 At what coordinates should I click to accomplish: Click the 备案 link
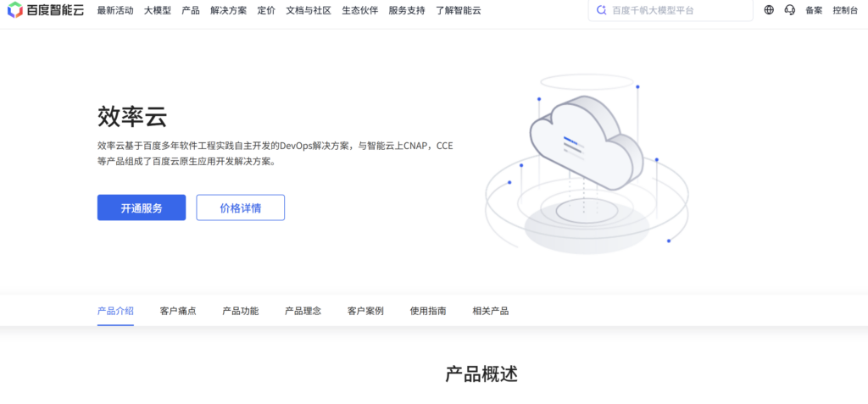[x=814, y=10]
